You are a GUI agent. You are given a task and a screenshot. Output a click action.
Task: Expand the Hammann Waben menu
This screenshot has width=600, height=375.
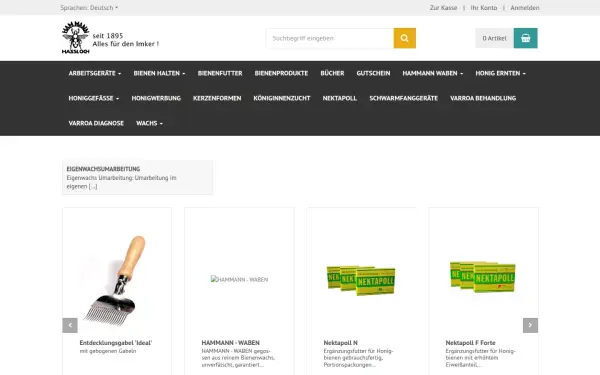click(x=433, y=73)
